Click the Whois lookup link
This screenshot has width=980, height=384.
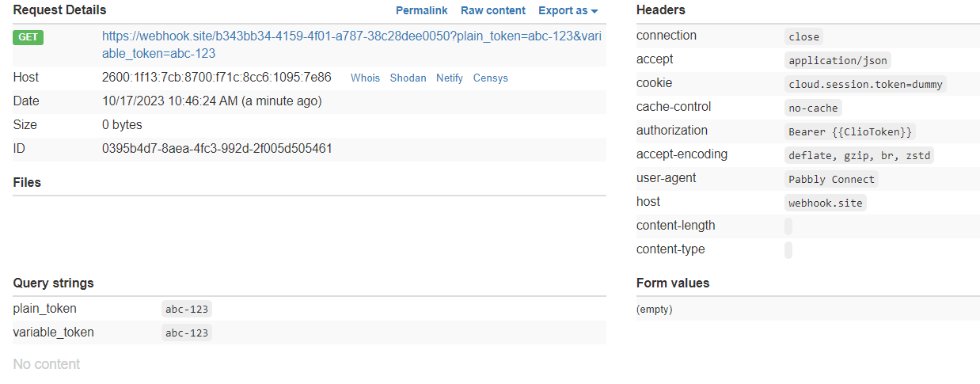click(365, 78)
